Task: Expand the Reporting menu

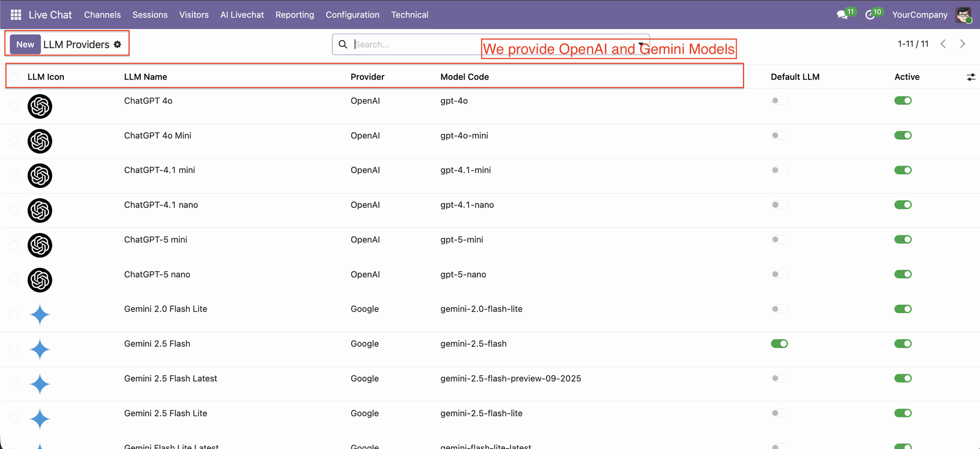Action: [x=295, y=15]
